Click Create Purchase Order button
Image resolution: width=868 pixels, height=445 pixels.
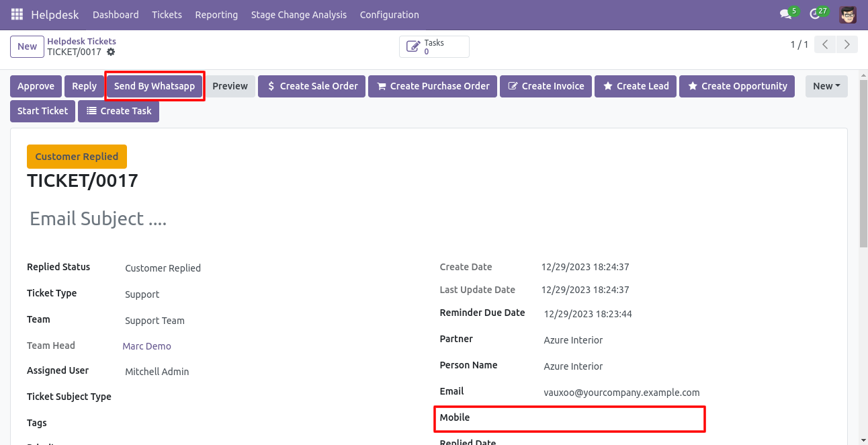[433, 86]
